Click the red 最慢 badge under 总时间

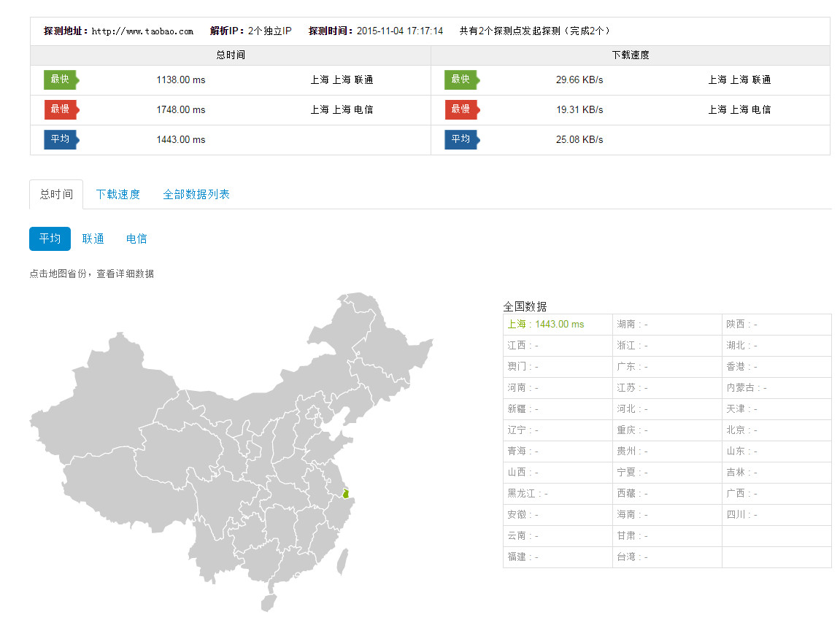coord(60,109)
